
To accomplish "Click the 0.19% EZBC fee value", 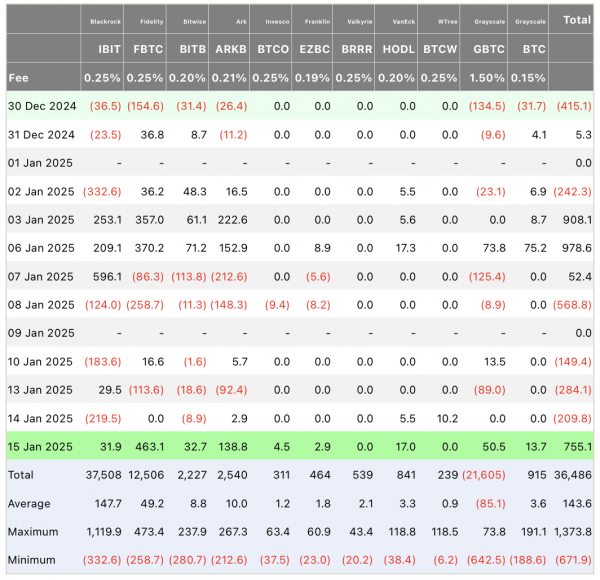I will (312, 78).
